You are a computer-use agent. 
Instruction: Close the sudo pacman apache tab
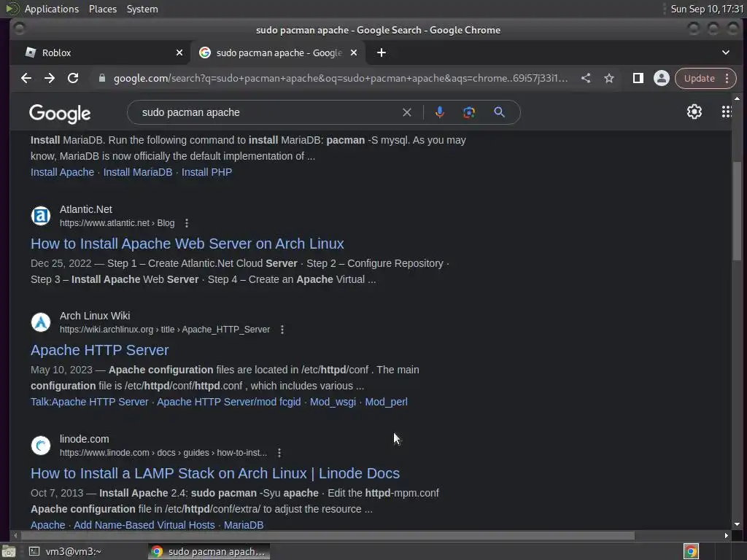coord(354,52)
